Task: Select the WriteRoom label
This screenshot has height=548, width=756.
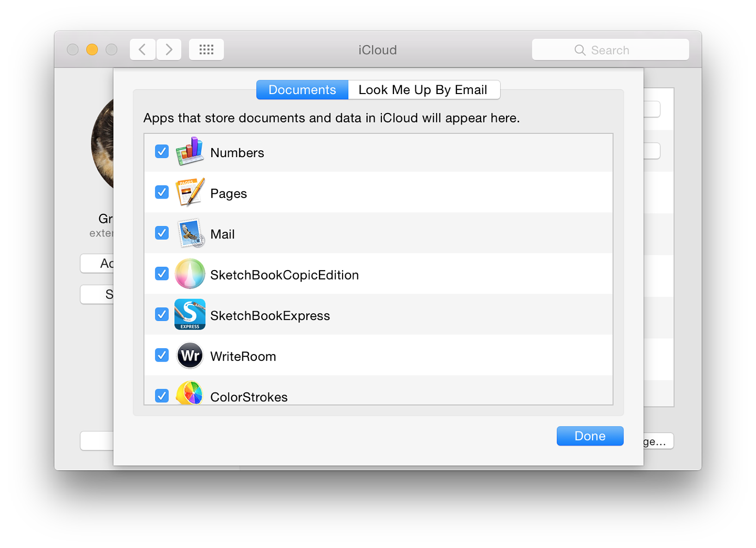Action: 243,357
